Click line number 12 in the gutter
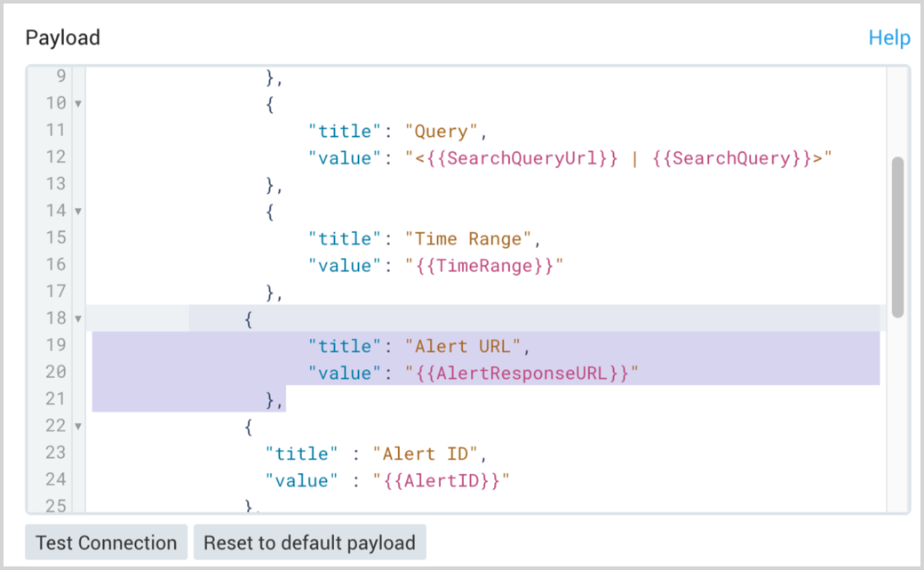The image size is (924, 570). pos(55,157)
